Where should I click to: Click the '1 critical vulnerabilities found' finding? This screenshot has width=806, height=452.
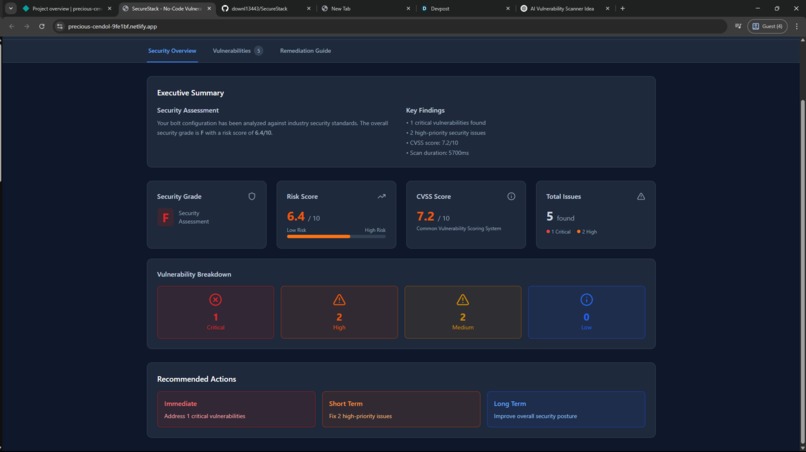(446, 123)
